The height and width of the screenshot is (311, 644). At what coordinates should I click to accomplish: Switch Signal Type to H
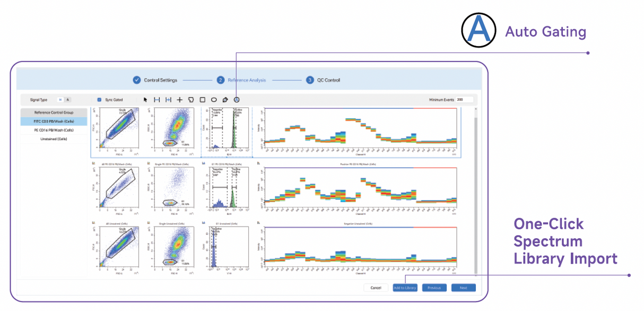61,99
